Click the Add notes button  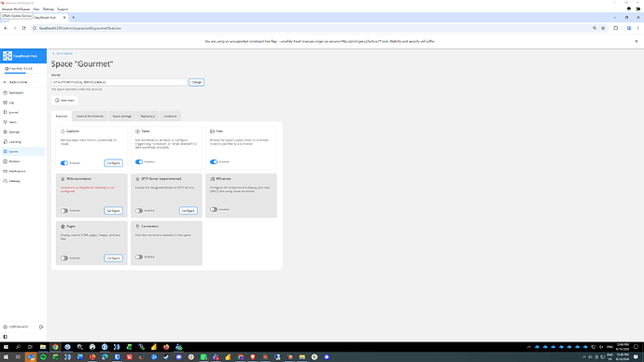coord(64,100)
